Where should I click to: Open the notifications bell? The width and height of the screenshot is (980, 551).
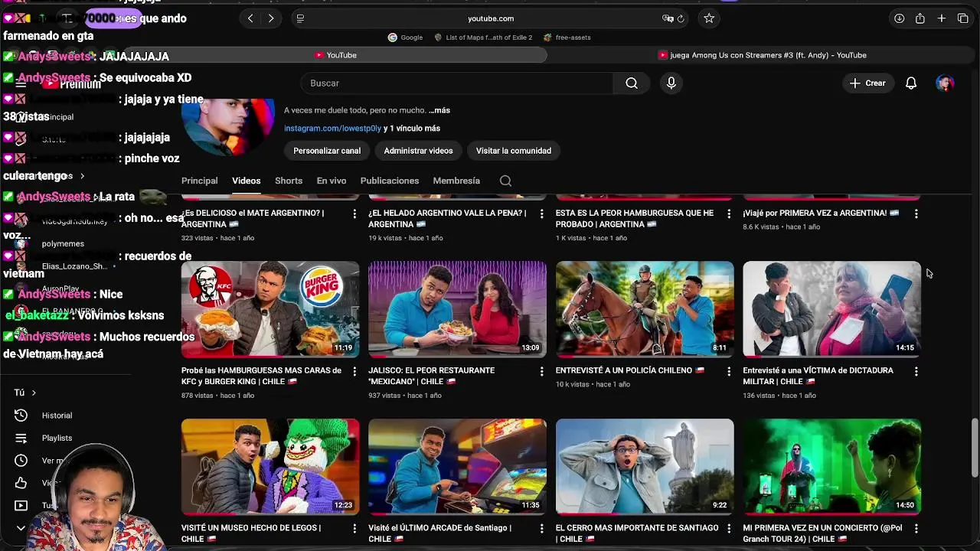click(911, 83)
